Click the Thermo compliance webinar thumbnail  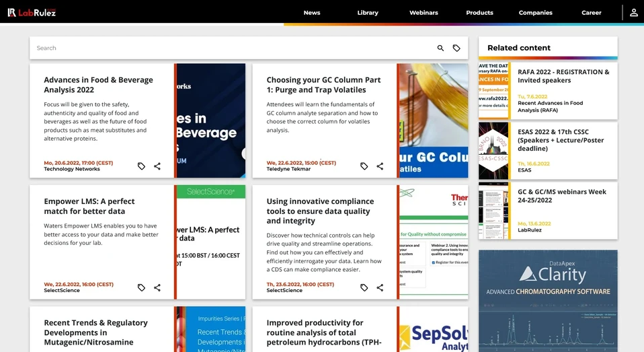[432, 242]
